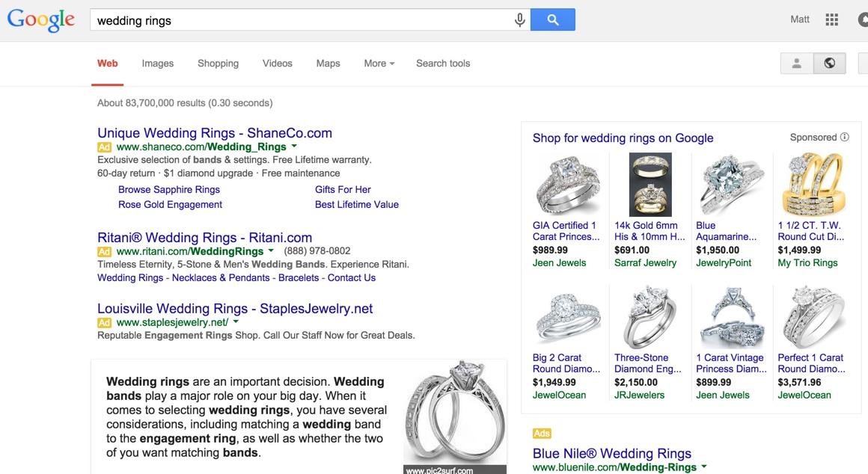Click Bracelets link under Ritani ad
The height and width of the screenshot is (474, 868).
pyautogui.click(x=299, y=277)
